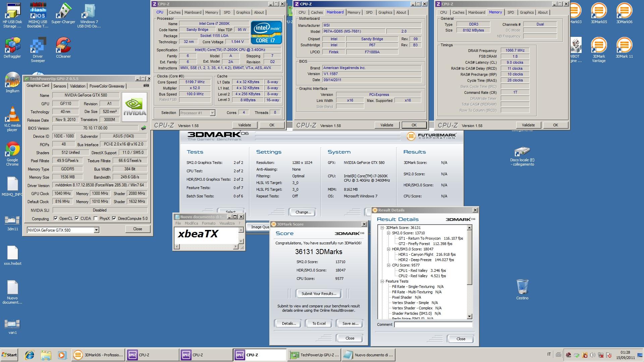Viewport: 644px width, 362px height.
Task: Click OK in Mainboard CPU-Z window
Action: click(414, 125)
